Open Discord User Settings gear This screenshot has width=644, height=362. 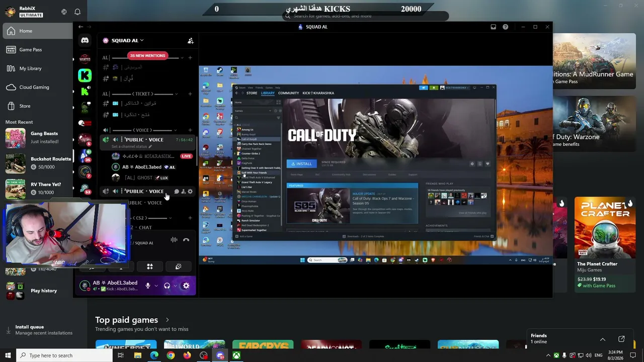186,286
